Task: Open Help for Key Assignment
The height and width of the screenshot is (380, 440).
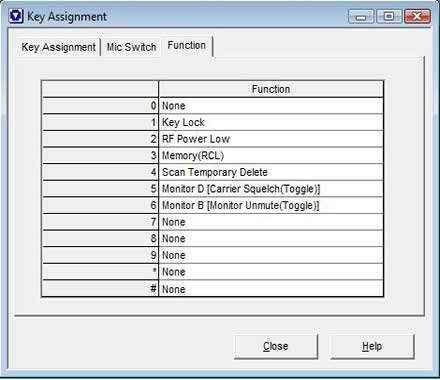Action: [x=372, y=346]
